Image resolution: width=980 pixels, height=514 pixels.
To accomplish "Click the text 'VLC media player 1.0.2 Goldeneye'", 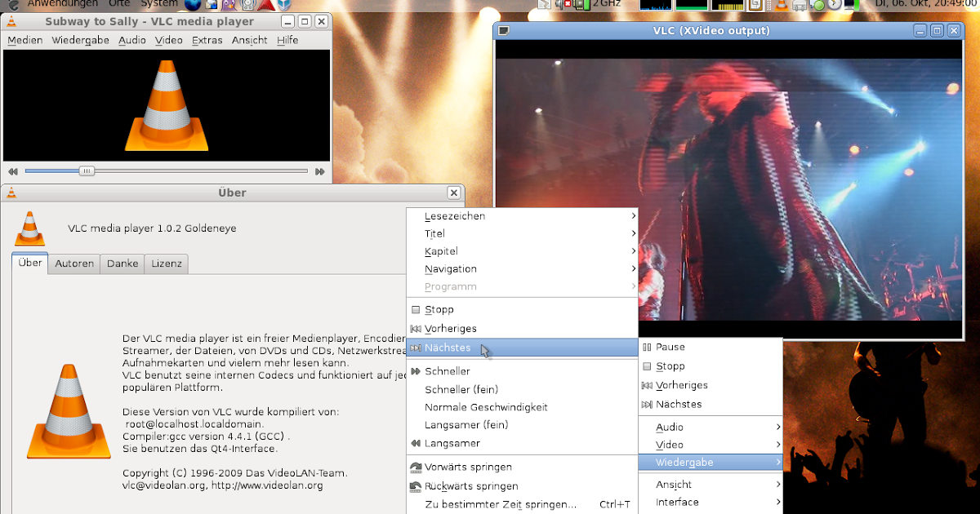I will (x=152, y=228).
